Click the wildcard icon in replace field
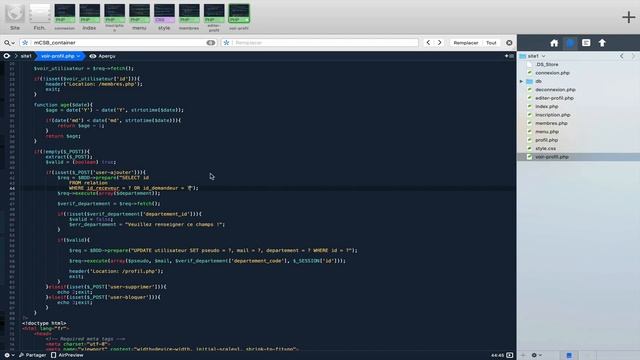This screenshot has height=360, width=640. click(227, 42)
